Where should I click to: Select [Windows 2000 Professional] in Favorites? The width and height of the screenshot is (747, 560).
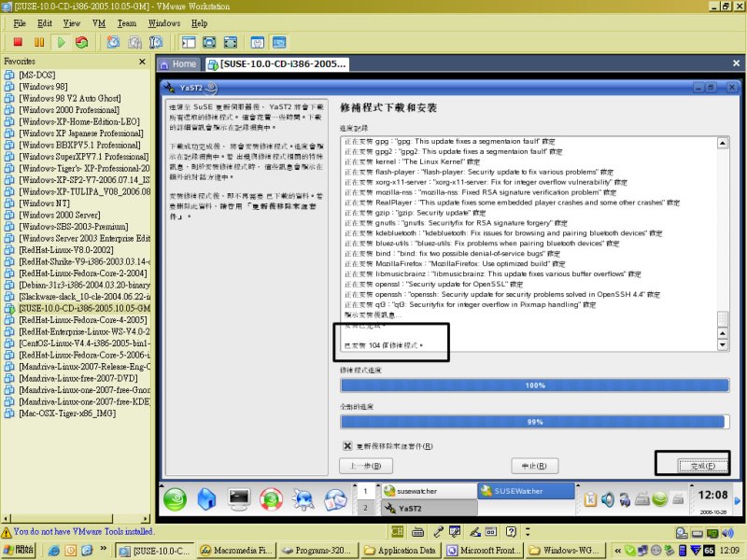(x=69, y=110)
